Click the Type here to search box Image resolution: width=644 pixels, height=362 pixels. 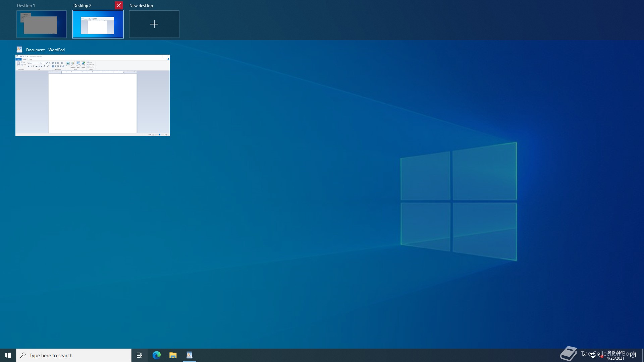pyautogui.click(x=74, y=355)
